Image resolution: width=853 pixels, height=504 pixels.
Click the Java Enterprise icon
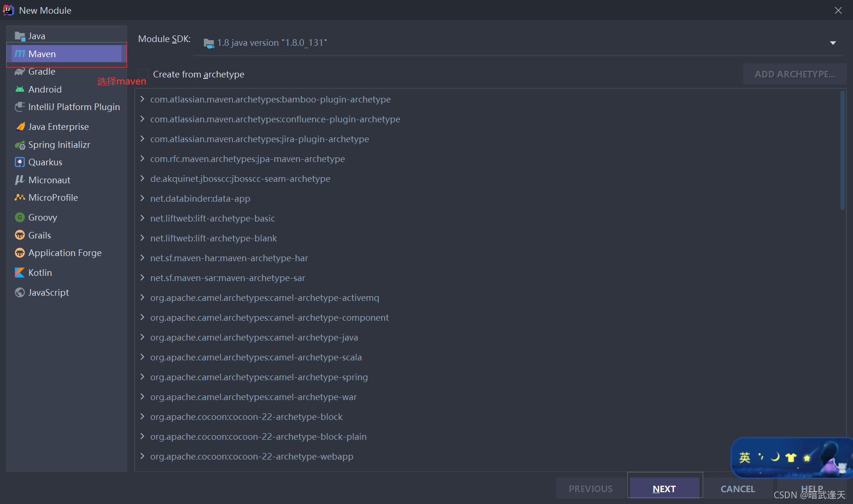[20, 127]
